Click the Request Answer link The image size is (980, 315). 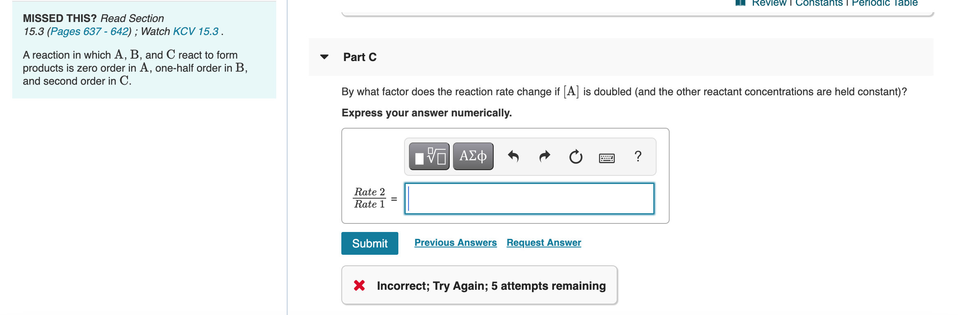pos(543,243)
